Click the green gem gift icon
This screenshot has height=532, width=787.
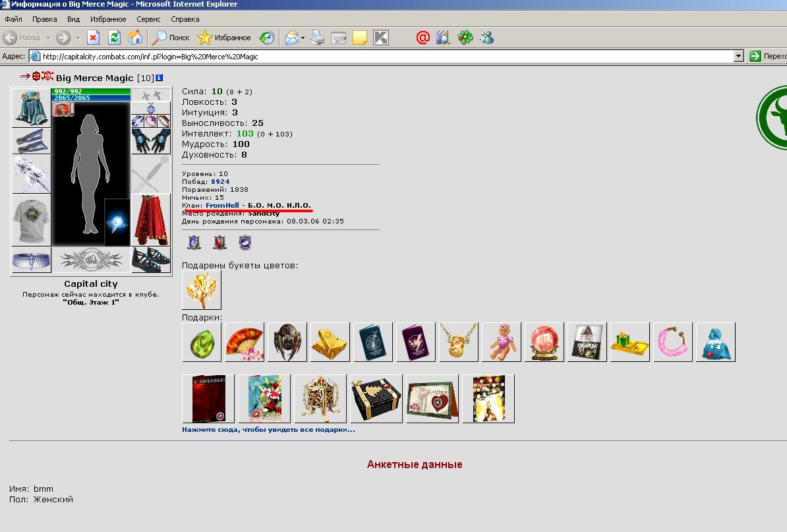coord(202,341)
